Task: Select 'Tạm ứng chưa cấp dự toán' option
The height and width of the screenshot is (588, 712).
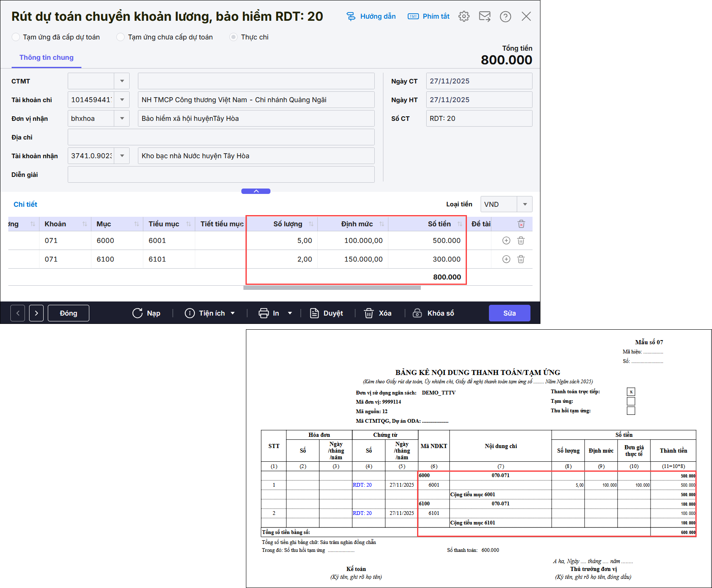Action: tap(120, 37)
